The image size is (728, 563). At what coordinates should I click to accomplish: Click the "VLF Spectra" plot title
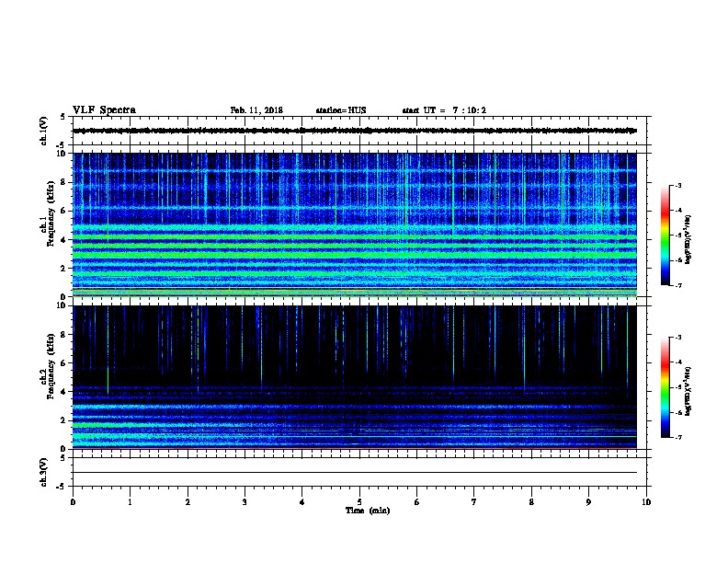[x=104, y=110]
